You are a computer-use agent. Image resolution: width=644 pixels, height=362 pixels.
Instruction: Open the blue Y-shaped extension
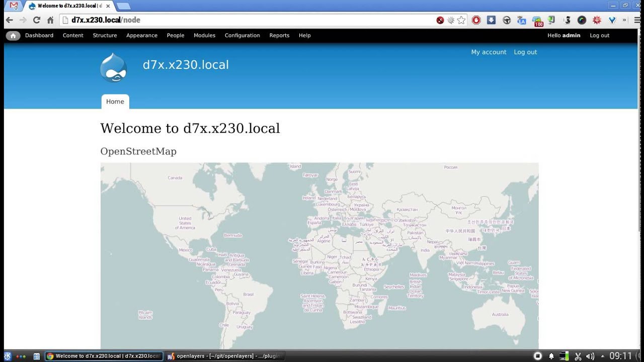tap(612, 20)
